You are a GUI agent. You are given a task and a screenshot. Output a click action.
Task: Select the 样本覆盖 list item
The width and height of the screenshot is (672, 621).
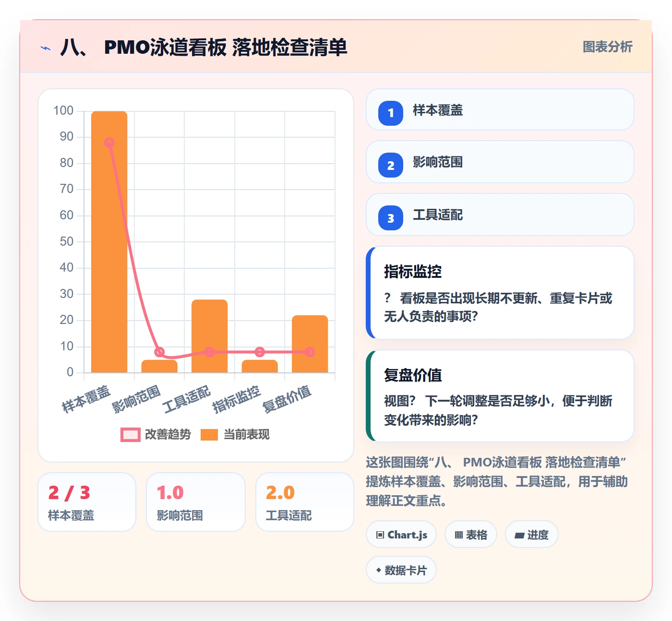click(x=500, y=109)
